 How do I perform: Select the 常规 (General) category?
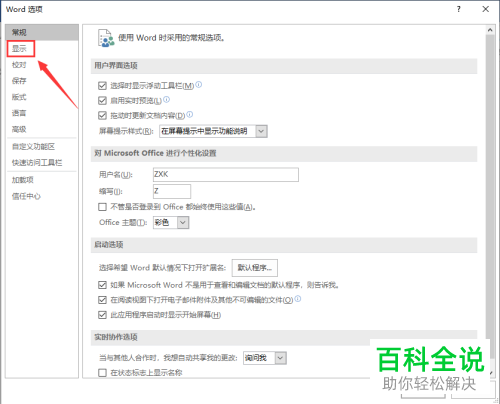(42, 32)
